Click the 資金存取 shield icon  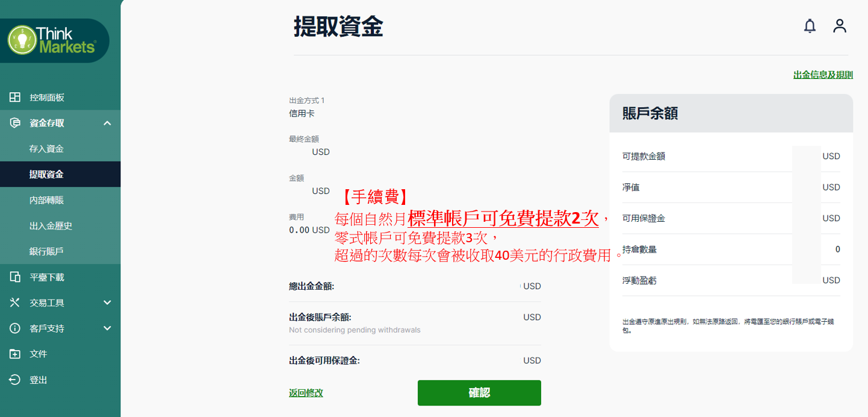(15, 123)
